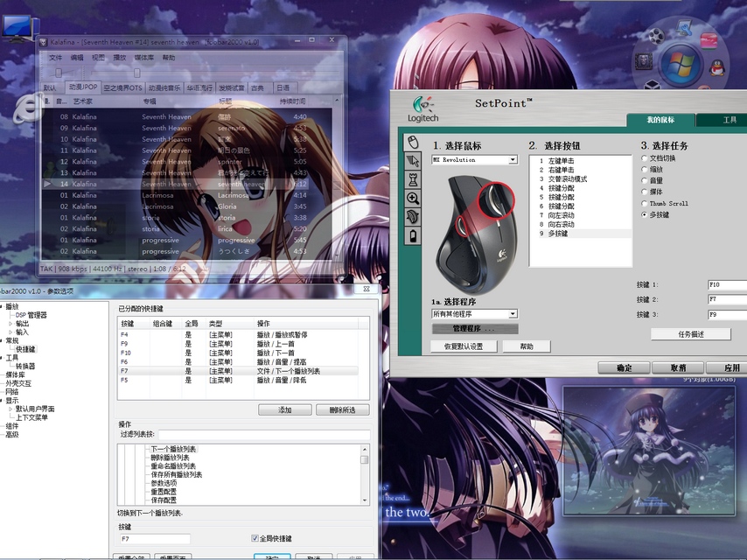Viewport: 747px width, 560px height.
Task: Adjust foobar2000 volume slider
Action: 59,73
